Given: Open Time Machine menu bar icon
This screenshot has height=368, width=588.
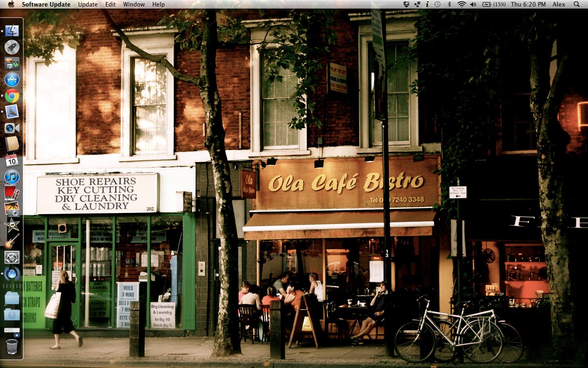Looking at the screenshot, I should click(x=437, y=4).
